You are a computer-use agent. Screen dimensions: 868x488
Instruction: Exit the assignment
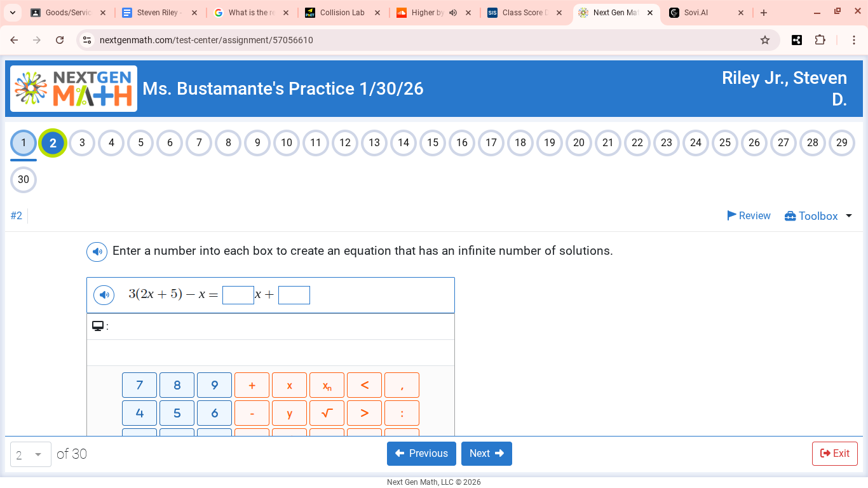tap(834, 453)
